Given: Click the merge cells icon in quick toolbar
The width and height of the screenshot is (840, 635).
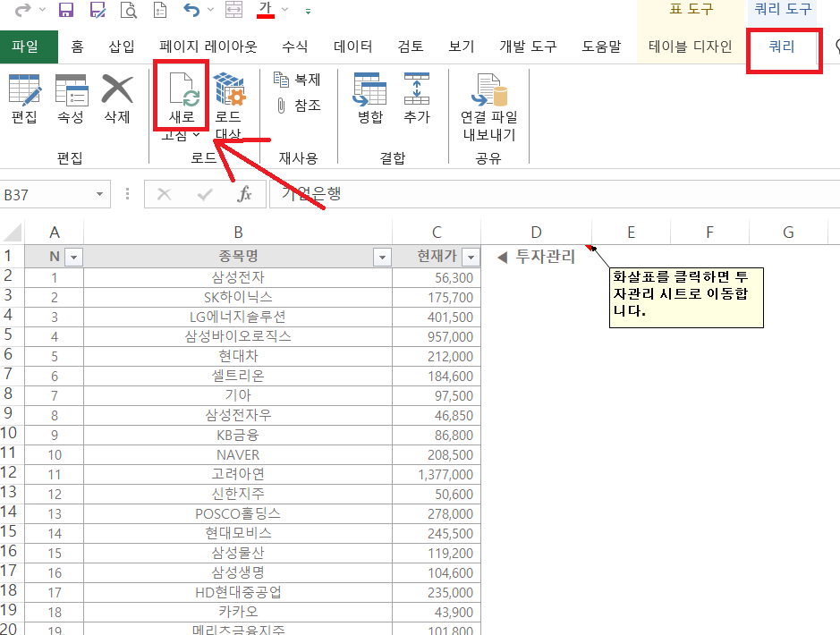Looking at the screenshot, I should coord(233,10).
